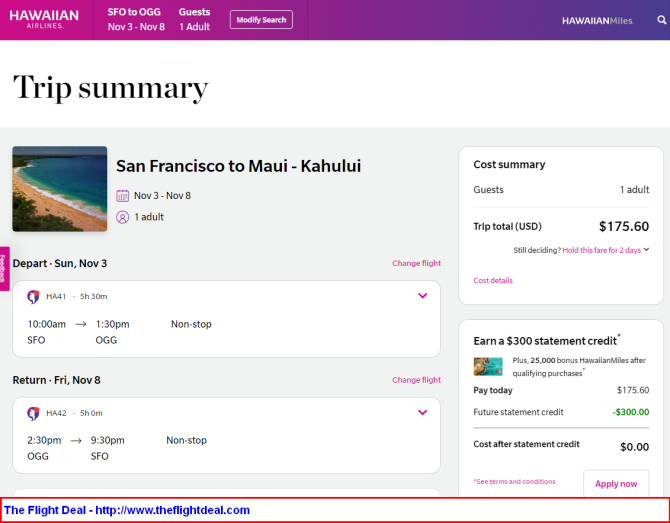The image size is (670, 523).
Task: Change the return flight on Nov 8
Action: pyautogui.click(x=416, y=380)
